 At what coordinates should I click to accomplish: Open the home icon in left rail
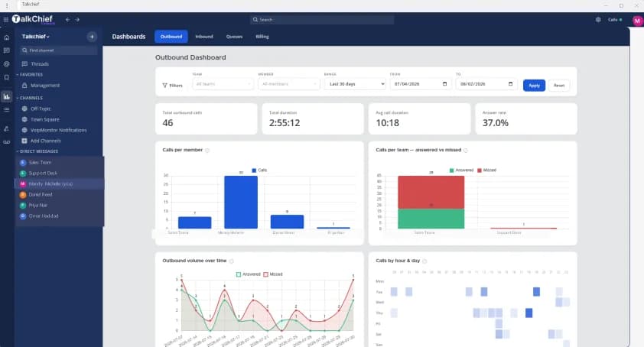pyautogui.click(x=7, y=37)
